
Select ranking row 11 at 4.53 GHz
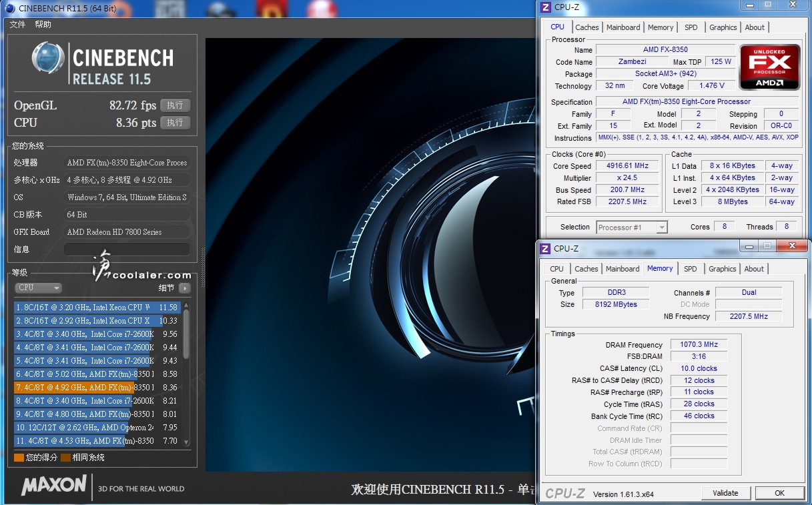click(x=97, y=441)
